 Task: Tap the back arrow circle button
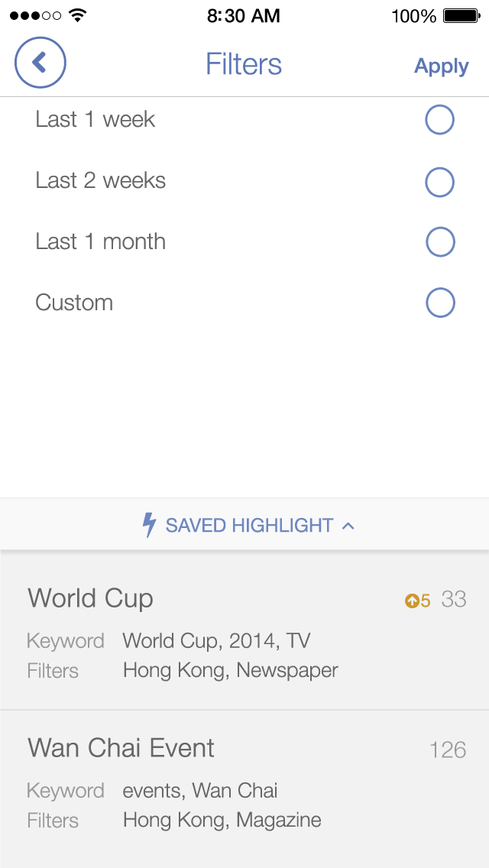click(40, 63)
